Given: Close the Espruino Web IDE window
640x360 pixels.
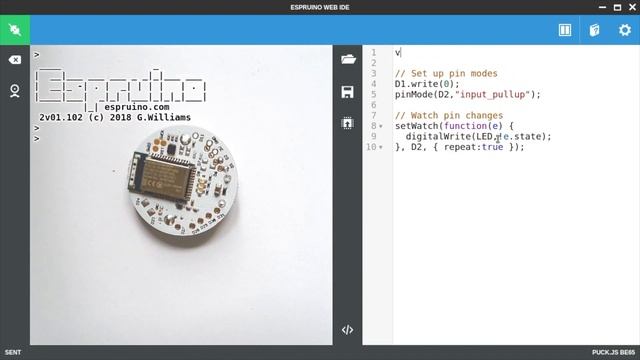Looking at the screenshot, I should 632,7.
